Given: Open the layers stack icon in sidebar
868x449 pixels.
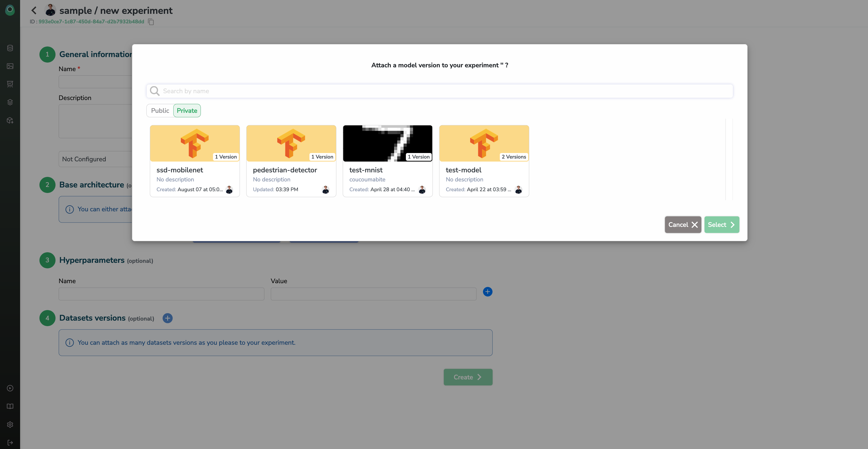Looking at the screenshot, I should coord(10,102).
